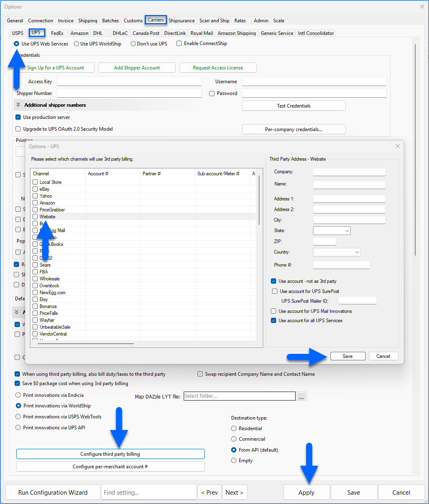The width and height of the screenshot is (429, 504).
Task: Check the Website channel checkbox
Action: (x=35, y=217)
